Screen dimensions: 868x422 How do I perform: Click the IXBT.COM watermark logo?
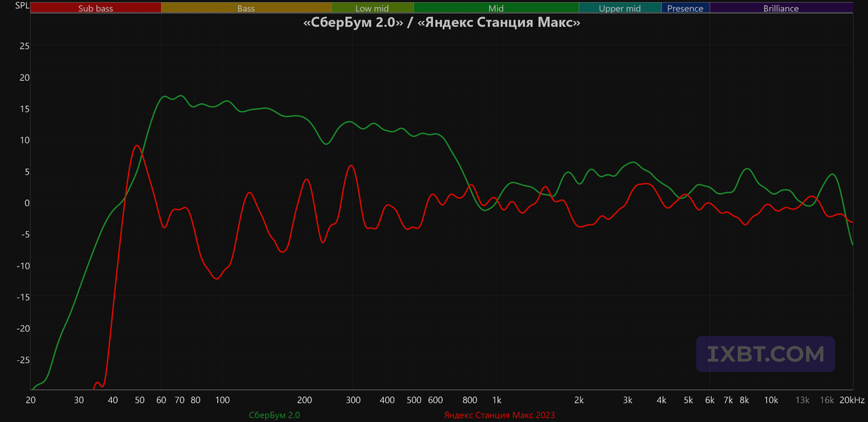(x=765, y=354)
